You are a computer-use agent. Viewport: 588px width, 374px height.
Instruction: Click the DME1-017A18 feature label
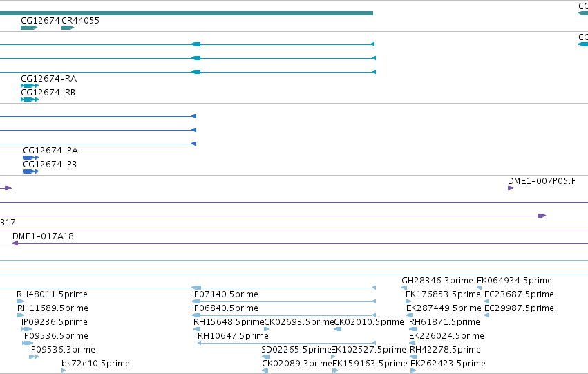(x=43, y=236)
